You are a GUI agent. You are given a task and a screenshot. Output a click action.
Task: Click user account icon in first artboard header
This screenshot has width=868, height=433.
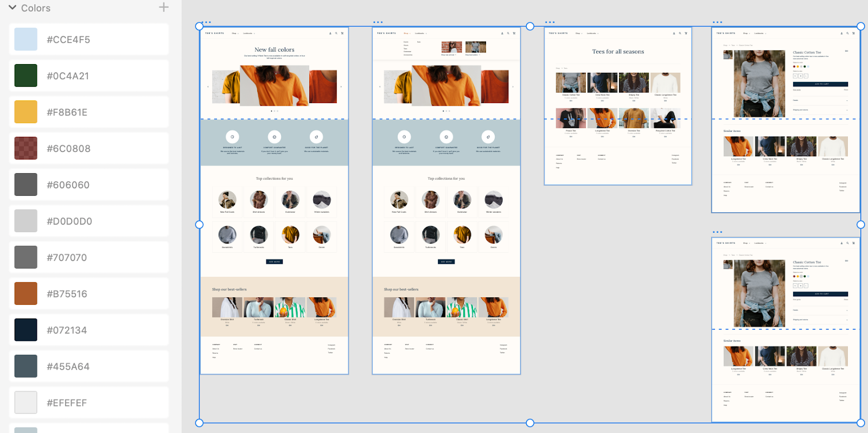pyautogui.click(x=330, y=33)
